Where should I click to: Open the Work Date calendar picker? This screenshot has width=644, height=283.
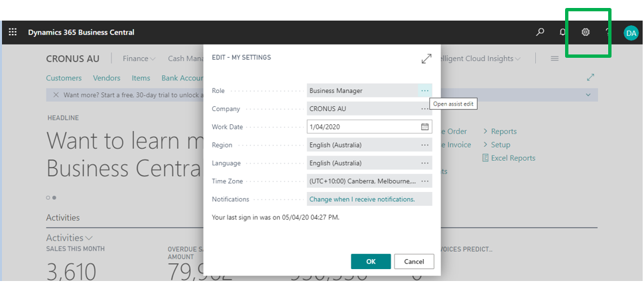(424, 126)
